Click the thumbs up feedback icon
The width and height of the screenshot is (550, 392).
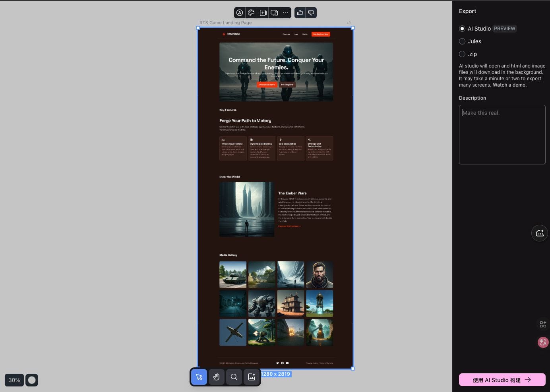click(x=300, y=13)
